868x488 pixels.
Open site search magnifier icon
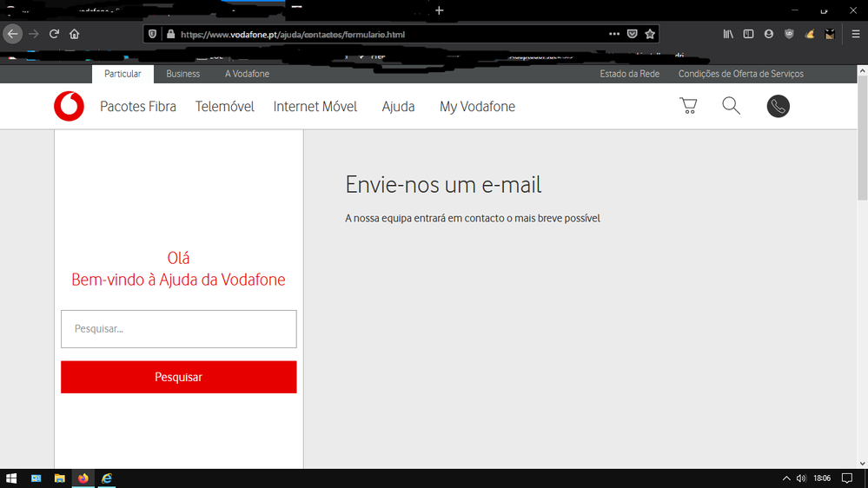(x=732, y=106)
